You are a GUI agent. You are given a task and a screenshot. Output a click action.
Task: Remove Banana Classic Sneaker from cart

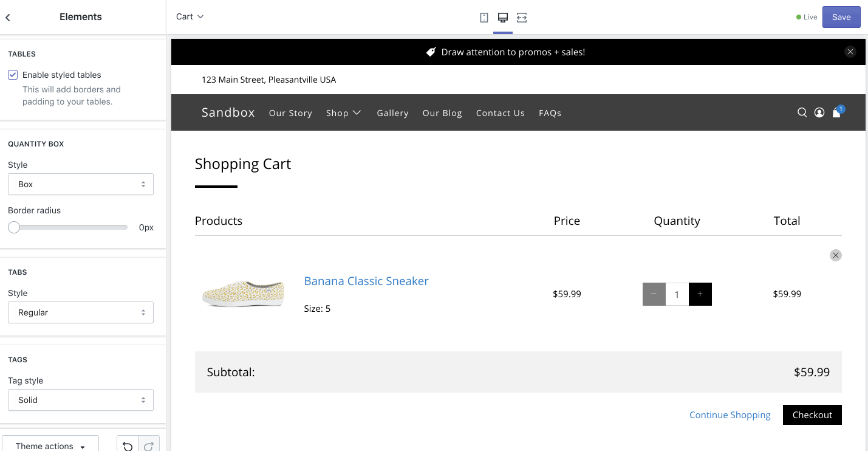click(836, 255)
